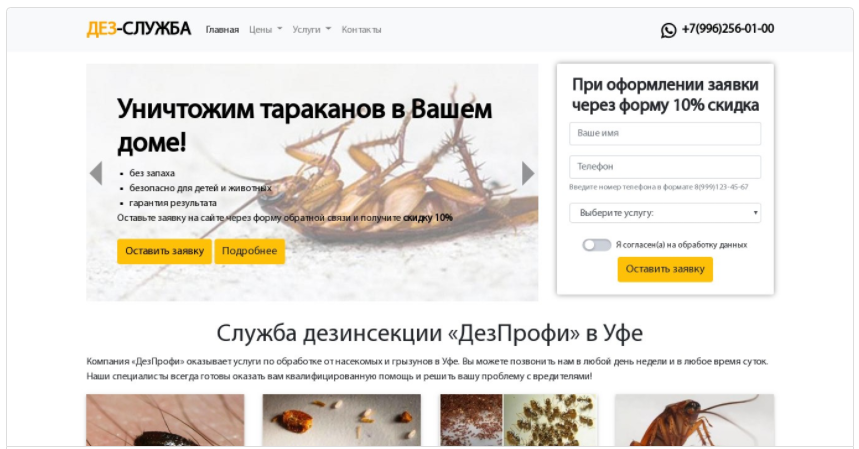Go to the Главная menu item

click(x=222, y=30)
